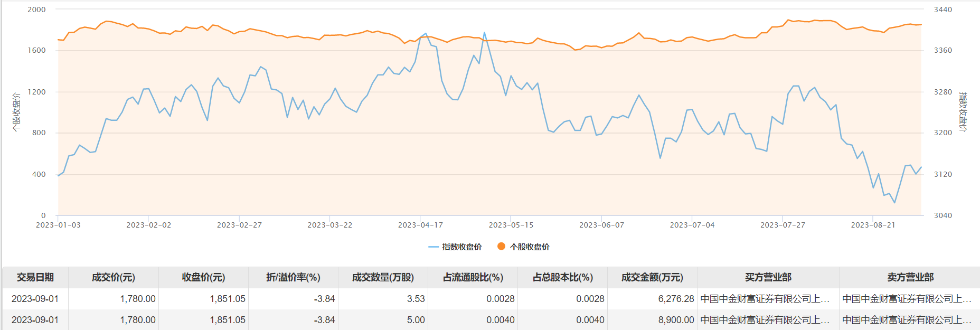Sort by 成交价(元) column header

click(114, 277)
